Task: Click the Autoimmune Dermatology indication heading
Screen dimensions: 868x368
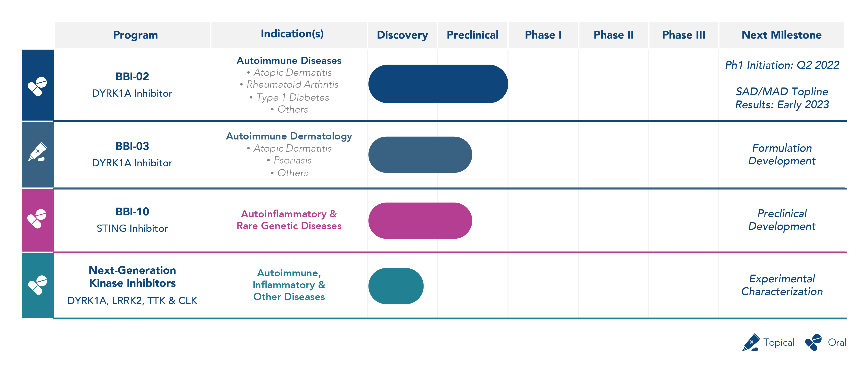Action: (289, 136)
